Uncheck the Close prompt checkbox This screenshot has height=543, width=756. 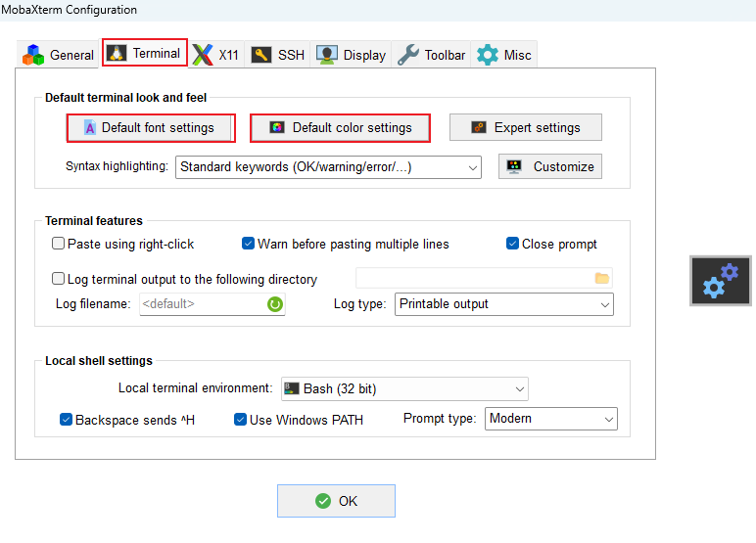pos(512,244)
